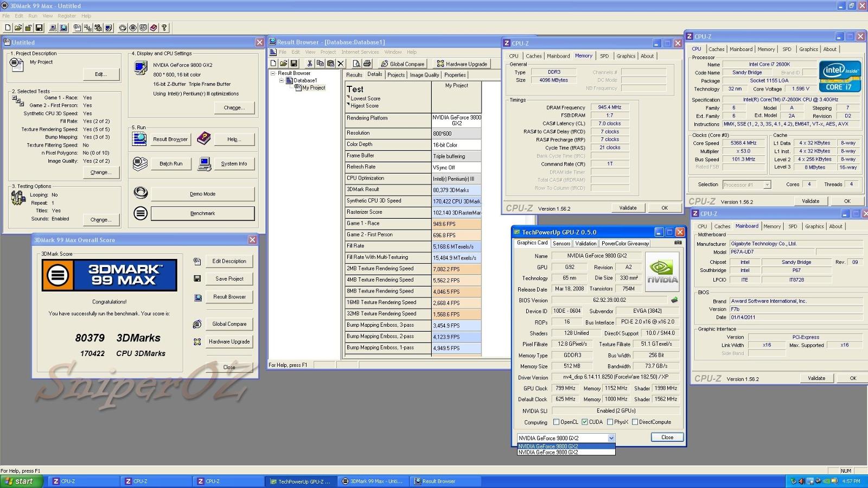Click the 80,379 3DMarks result cell
Screen dimensions: 868x488
456,190
